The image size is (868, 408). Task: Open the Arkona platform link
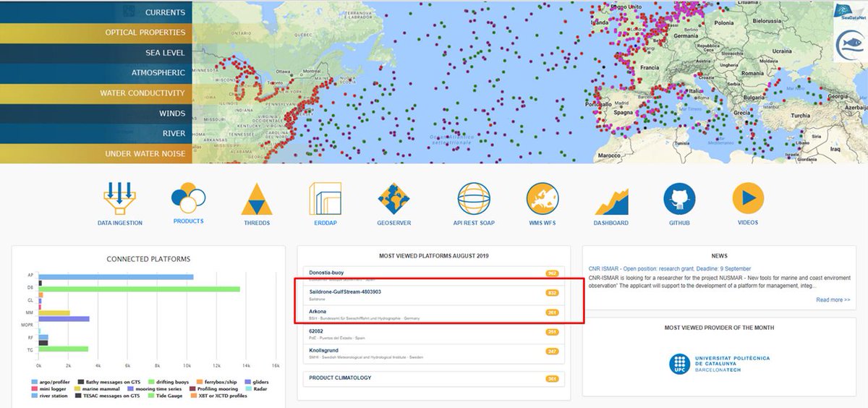coord(317,312)
